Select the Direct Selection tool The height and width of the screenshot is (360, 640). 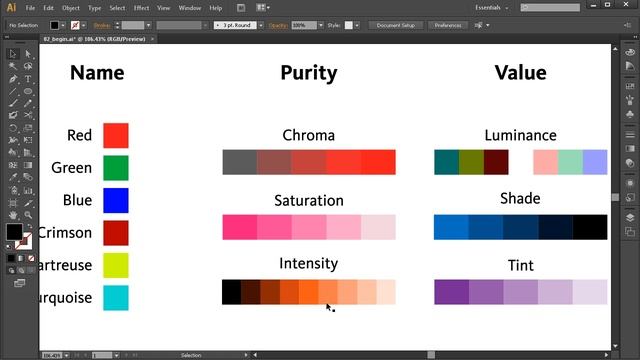(x=28, y=54)
